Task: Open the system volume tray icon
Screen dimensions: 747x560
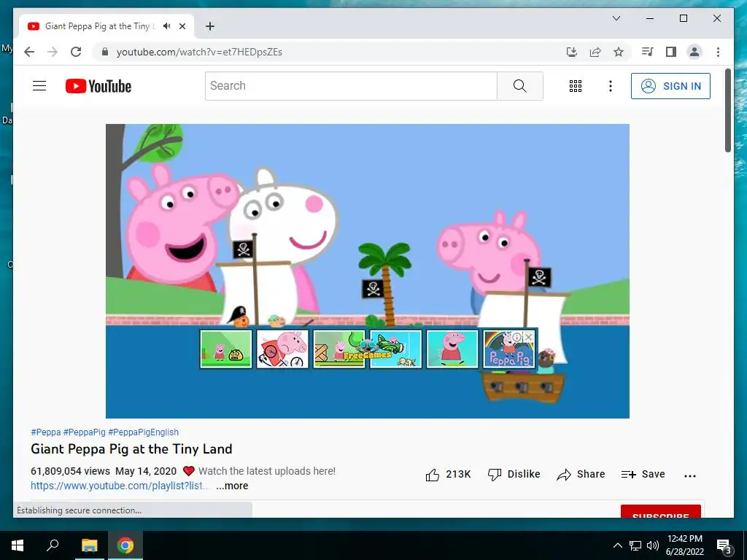Action: pyautogui.click(x=653, y=545)
